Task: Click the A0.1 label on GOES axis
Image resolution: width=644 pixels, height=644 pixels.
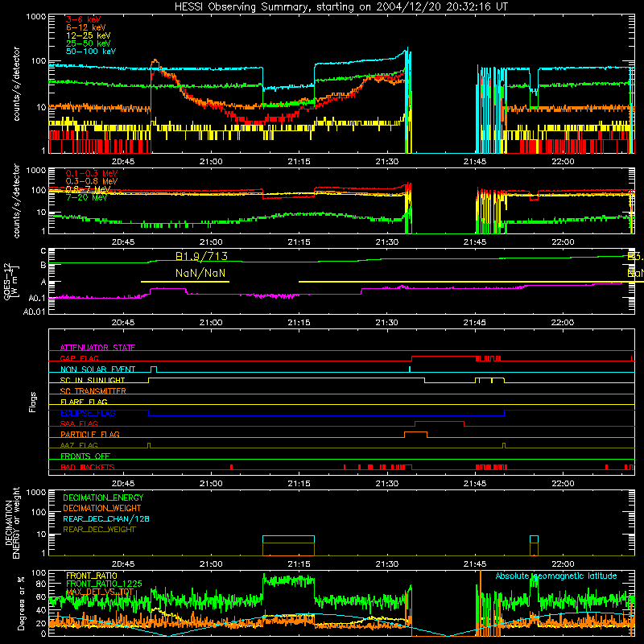Action: point(37,298)
